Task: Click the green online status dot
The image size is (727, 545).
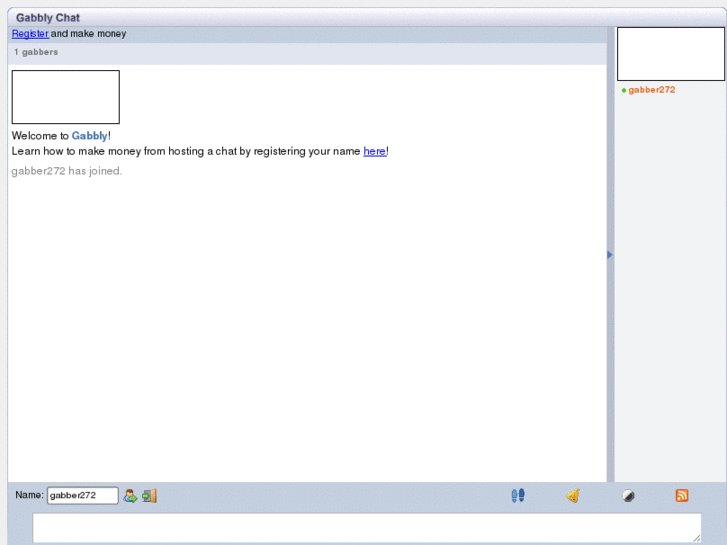Action: [x=624, y=90]
